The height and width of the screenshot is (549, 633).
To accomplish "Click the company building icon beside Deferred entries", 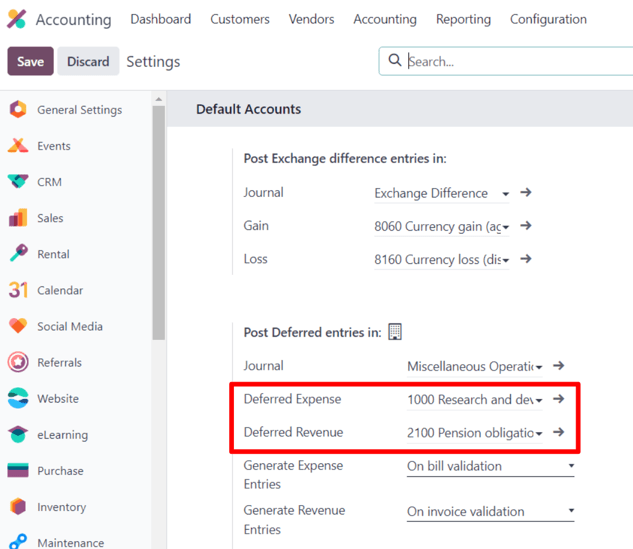I will (395, 332).
